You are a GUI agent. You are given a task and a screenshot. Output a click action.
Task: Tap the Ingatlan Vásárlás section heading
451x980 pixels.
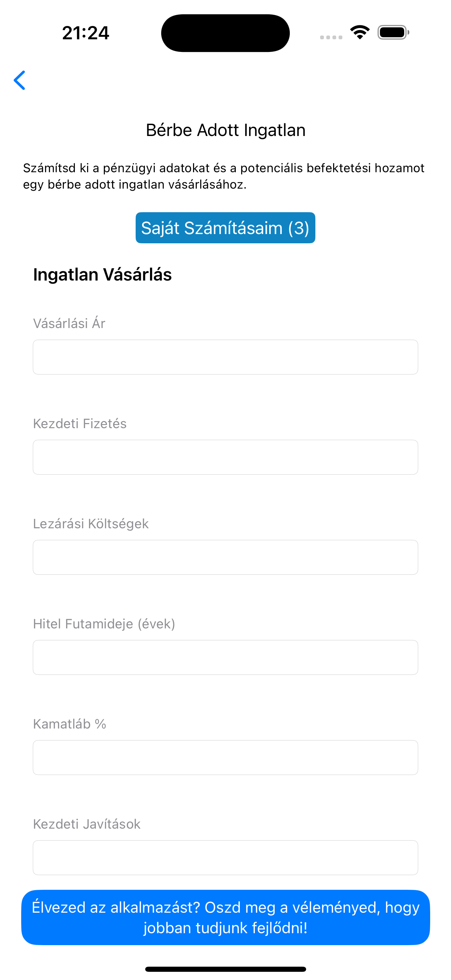pos(102,275)
